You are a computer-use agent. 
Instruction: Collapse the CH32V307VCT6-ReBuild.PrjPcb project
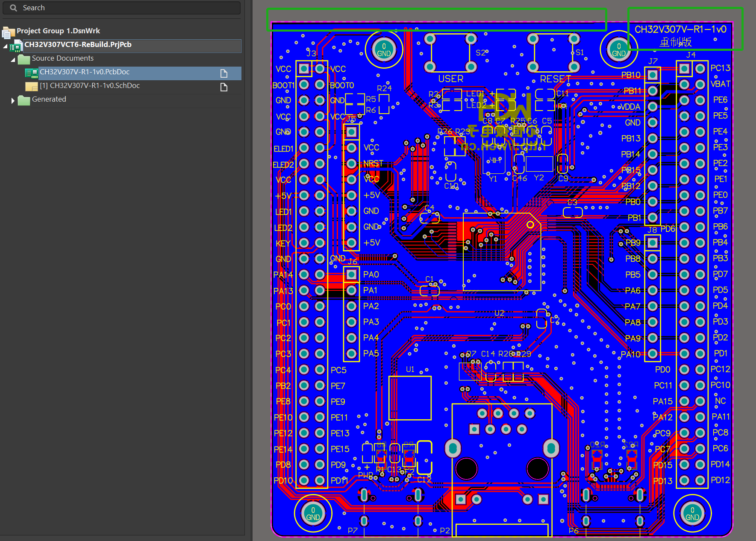5,46
